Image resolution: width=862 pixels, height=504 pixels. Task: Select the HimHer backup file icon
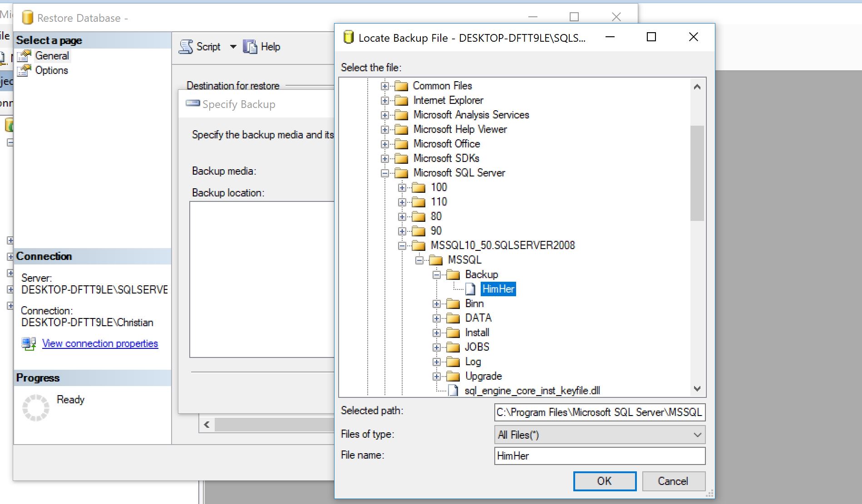[471, 289]
